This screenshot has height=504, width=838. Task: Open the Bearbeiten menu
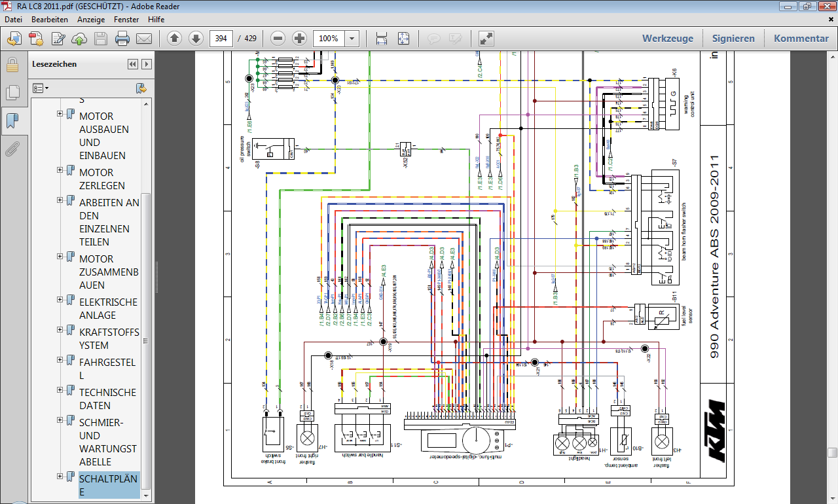coord(50,20)
